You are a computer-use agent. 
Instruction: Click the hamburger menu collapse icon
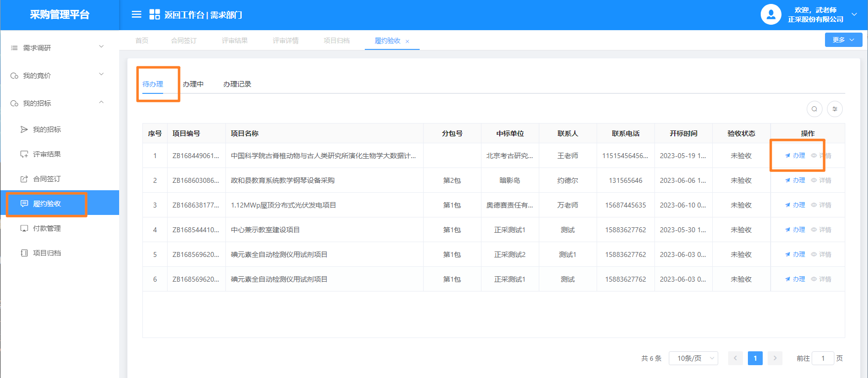tap(136, 15)
